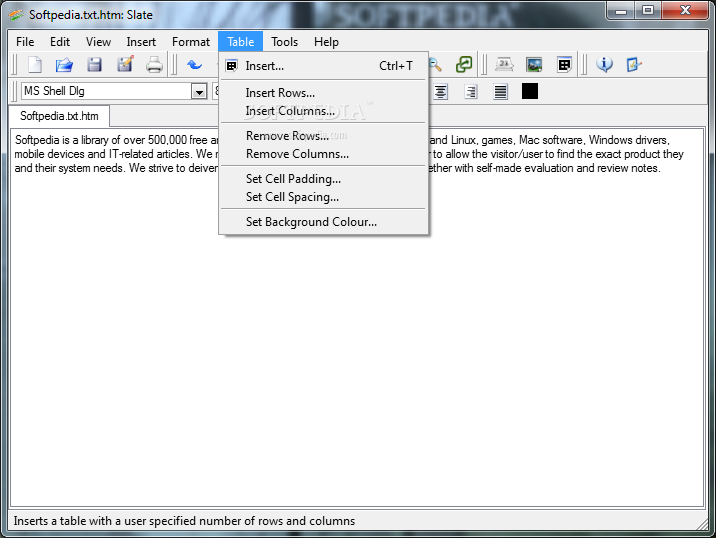Choose Set Cell Padding...
The width and height of the screenshot is (716, 538).
[323, 179]
